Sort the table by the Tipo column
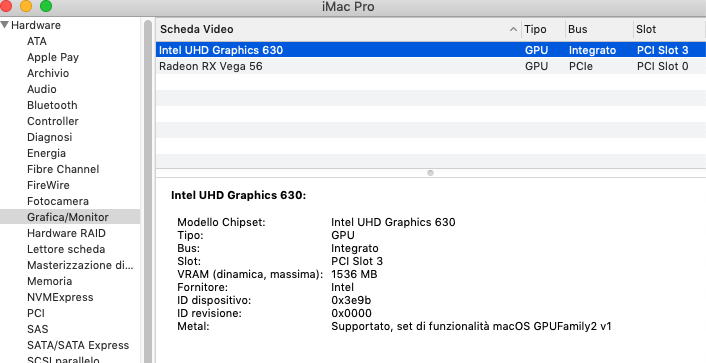The height and width of the screenshot is (363, 706). pos(543,29)
